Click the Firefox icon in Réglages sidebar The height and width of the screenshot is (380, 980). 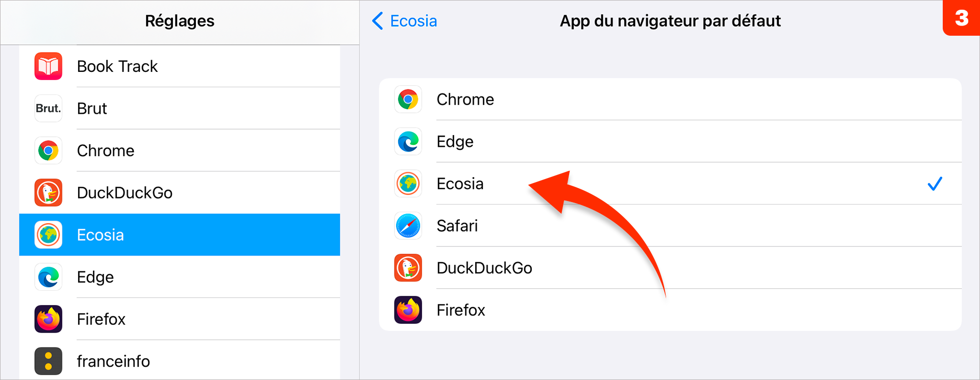point(48,319)
